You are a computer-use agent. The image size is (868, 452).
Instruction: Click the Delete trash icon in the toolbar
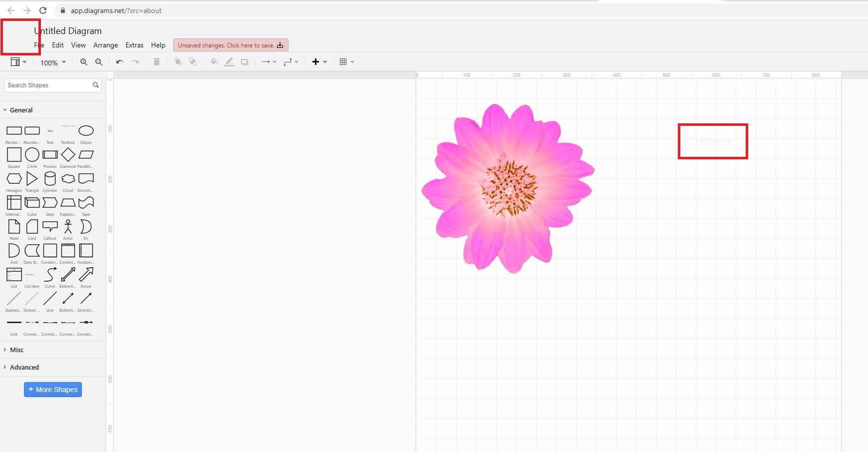(x=156, y=61)
